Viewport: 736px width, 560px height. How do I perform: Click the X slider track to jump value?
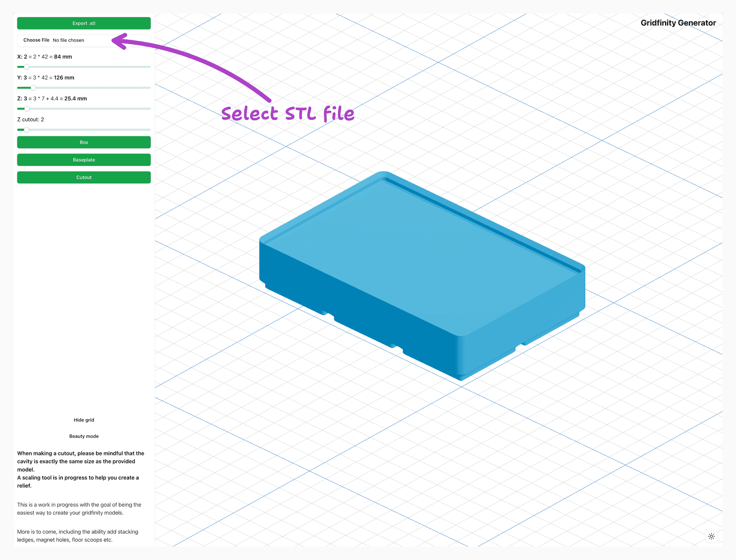pos(96,67)
